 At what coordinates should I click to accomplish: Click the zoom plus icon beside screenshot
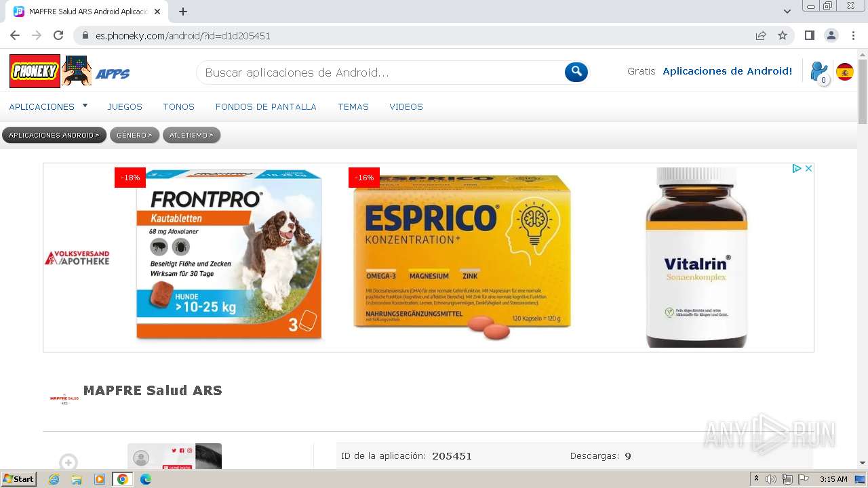click(68, 462)
